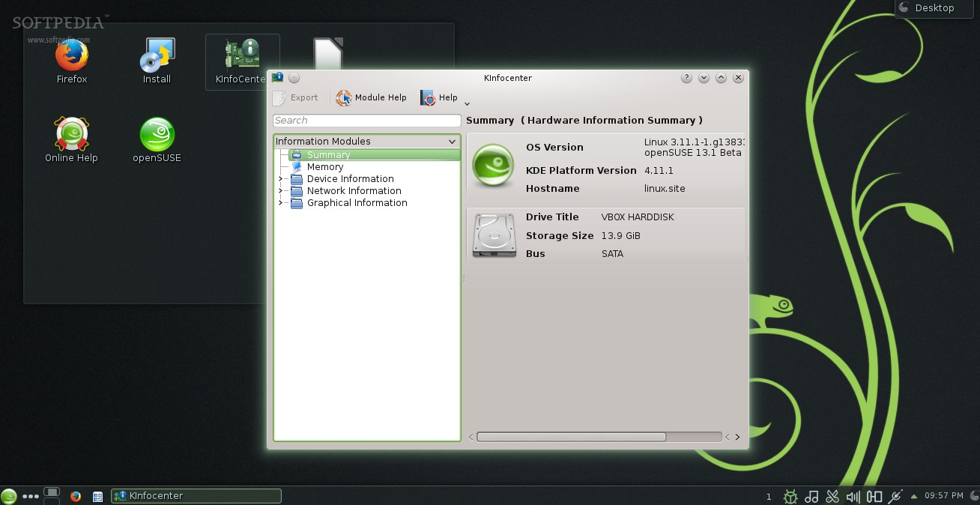Open the device notifier tray icon
This screenshot has width=980, height=505.
pos(874,496)
